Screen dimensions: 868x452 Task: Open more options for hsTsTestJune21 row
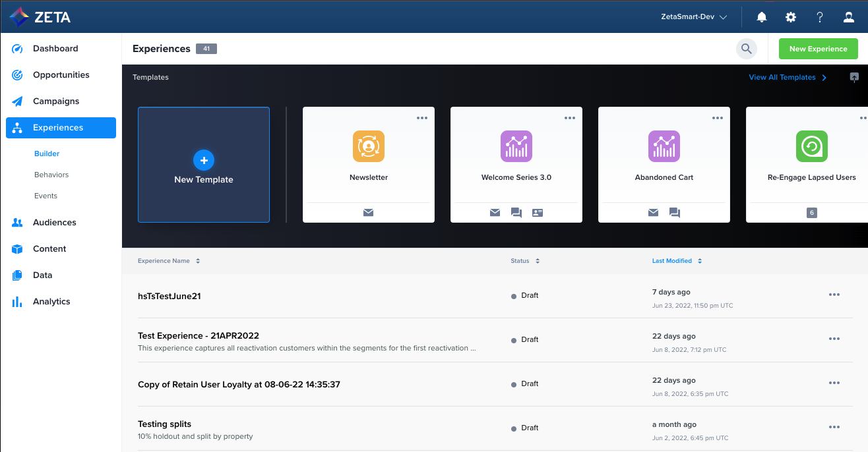point(834,295)
